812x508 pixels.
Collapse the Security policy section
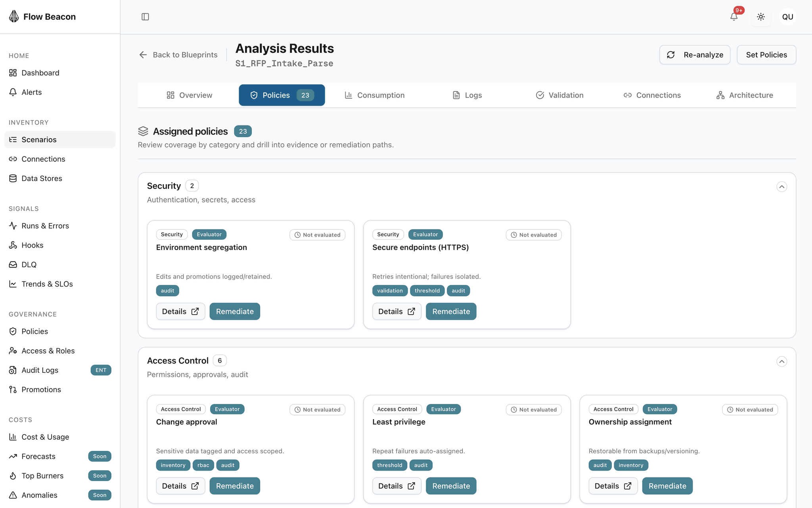pyautogui.click(x=782, y=187)
